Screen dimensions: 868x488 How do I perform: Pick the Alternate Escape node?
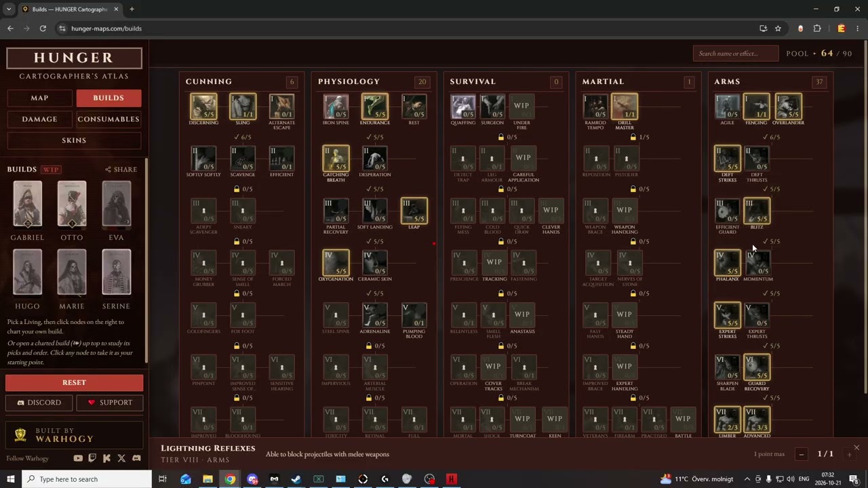pos(281,106)
